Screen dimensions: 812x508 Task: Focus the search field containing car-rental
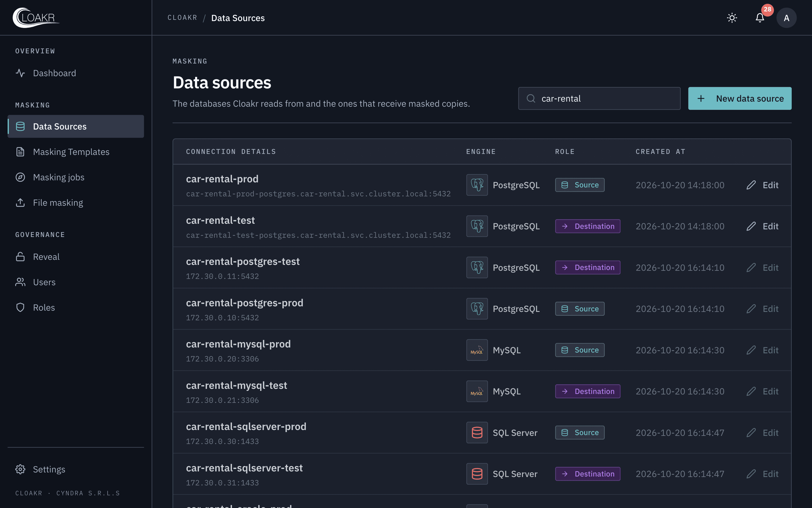click(599, 99)
